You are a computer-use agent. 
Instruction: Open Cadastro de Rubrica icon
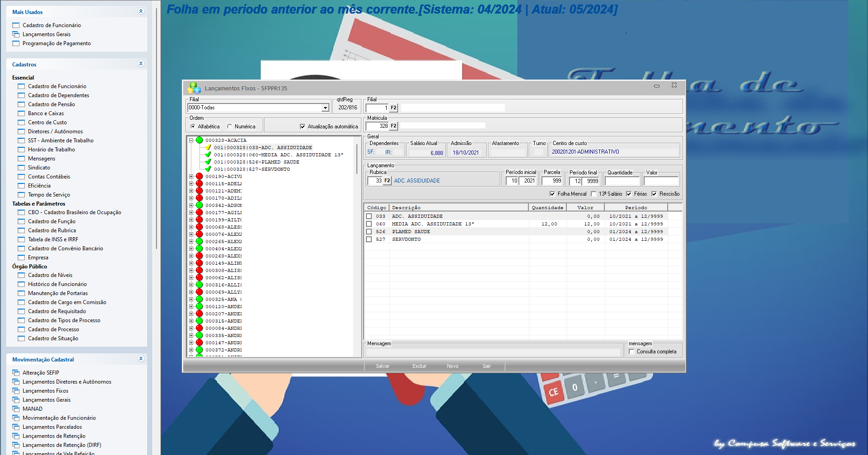[x=21, y=230]
